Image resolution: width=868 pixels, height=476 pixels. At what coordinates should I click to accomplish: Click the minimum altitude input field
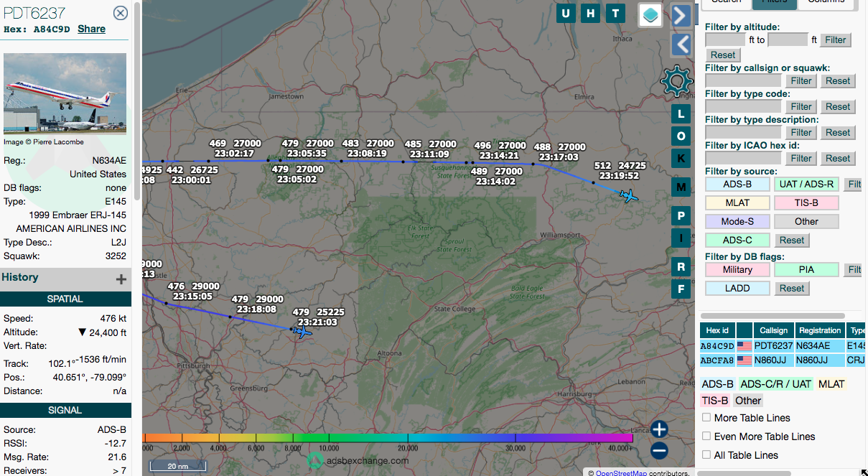click(x=725, y=39)
